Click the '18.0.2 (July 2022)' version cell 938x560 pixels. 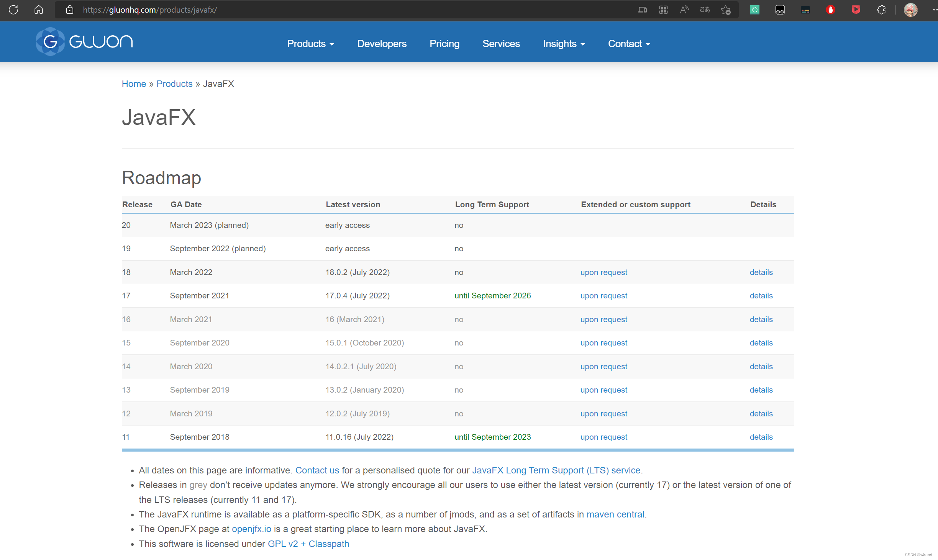[357, 272]
